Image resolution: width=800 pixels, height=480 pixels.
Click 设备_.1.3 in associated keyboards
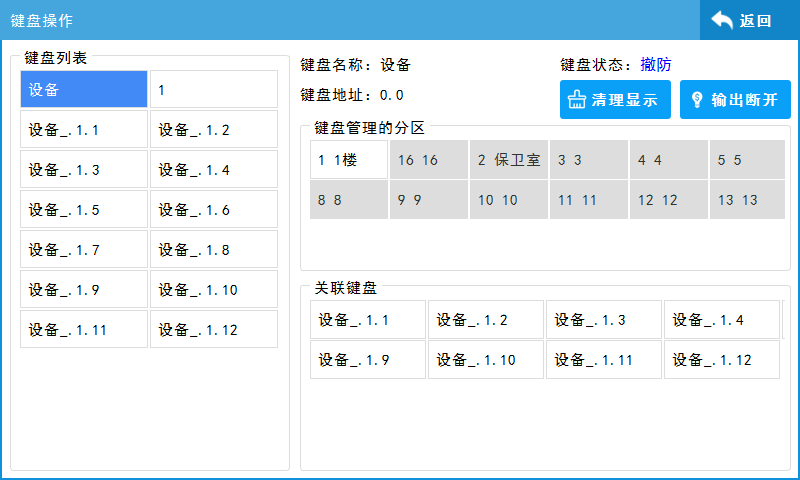point(603,320)
